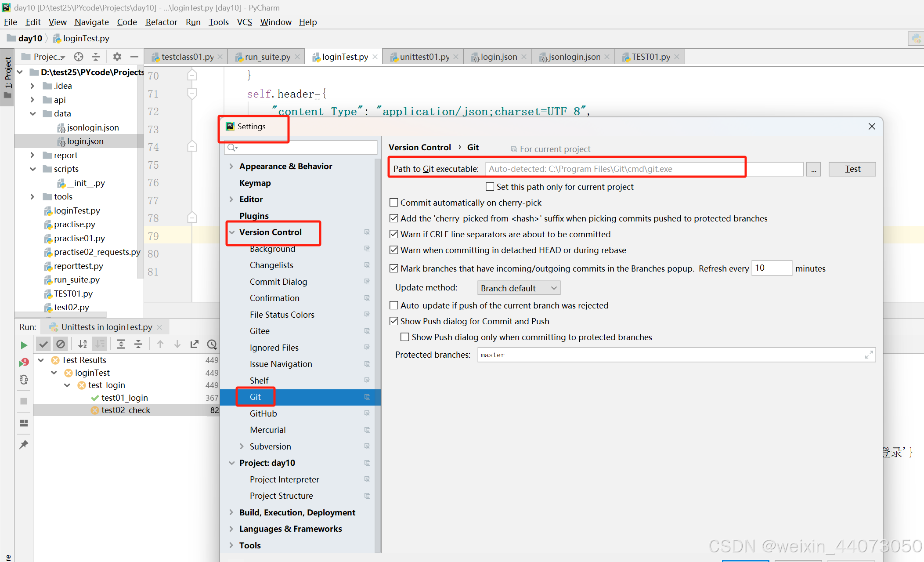Open Update method Branch default dropdown
The width and height of the screenshot is (924, 562).
[519, 288]
